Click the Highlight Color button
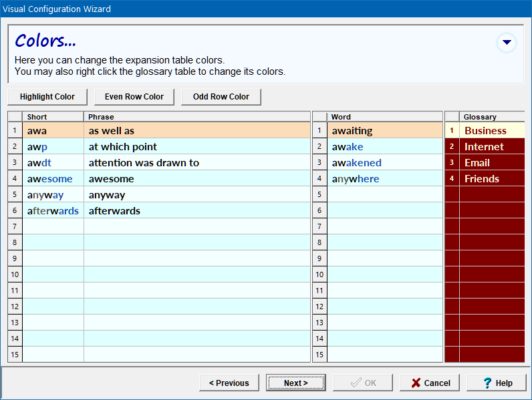The height and width of the screenshot is (400, 532). (47, 97)
